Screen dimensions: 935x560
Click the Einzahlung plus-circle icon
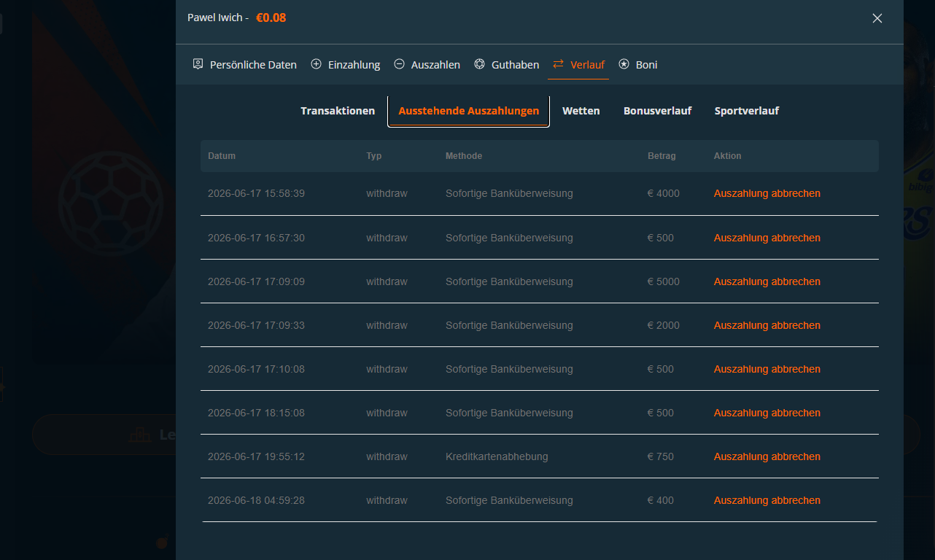coord(316,64)
